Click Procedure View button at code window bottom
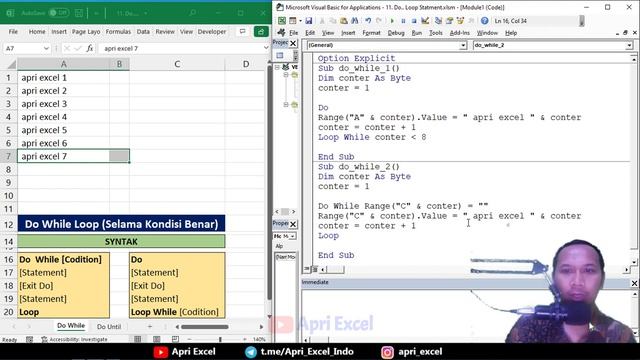 pos(307,269)
